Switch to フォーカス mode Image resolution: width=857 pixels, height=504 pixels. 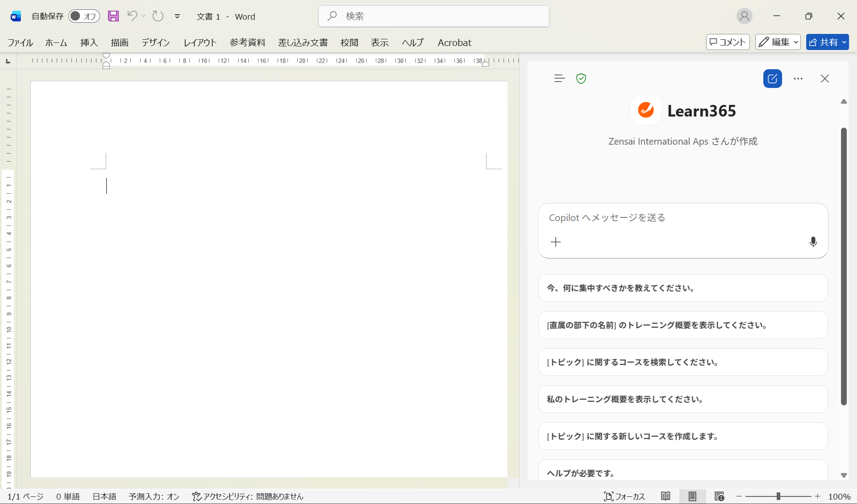click(624, 496)
